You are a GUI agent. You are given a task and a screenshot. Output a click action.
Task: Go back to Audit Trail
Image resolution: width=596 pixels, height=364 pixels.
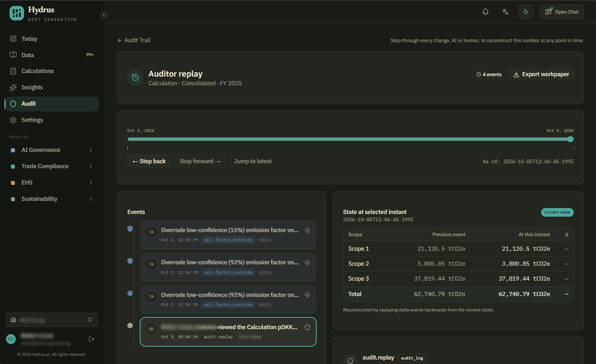[x=134, y=40]
